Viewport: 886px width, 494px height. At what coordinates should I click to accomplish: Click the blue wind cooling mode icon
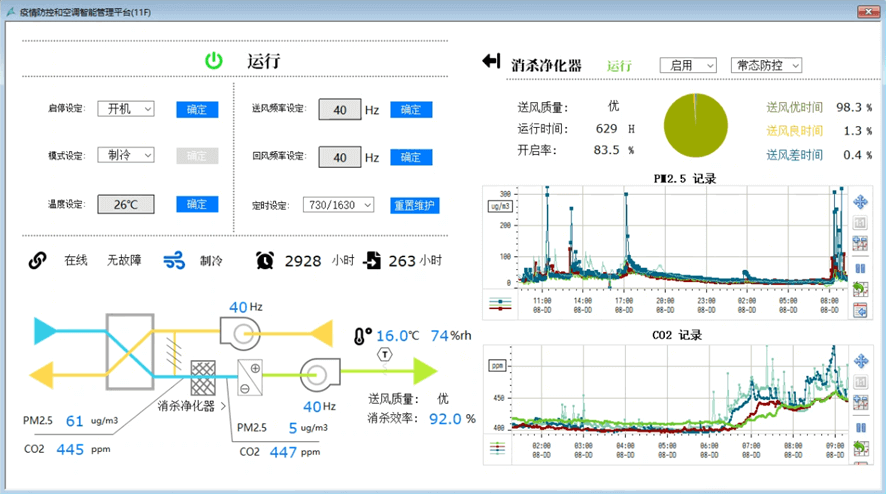(174, 261)
